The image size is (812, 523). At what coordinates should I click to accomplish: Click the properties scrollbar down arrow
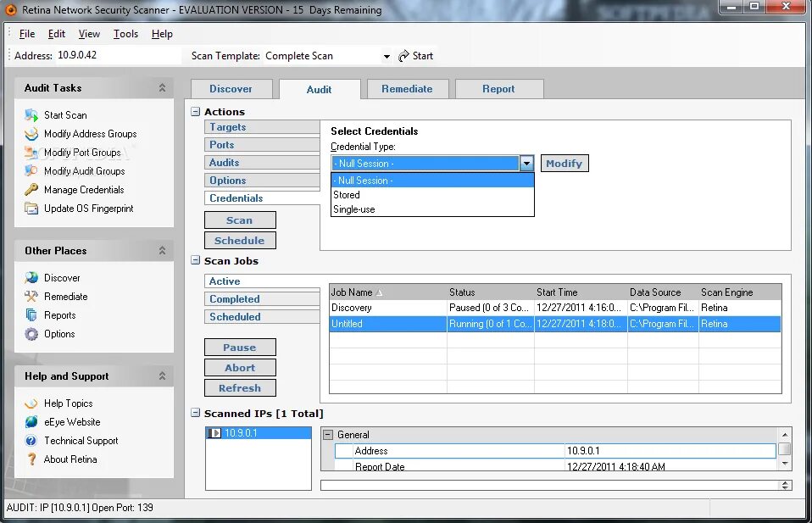click(x=785, y=464)
